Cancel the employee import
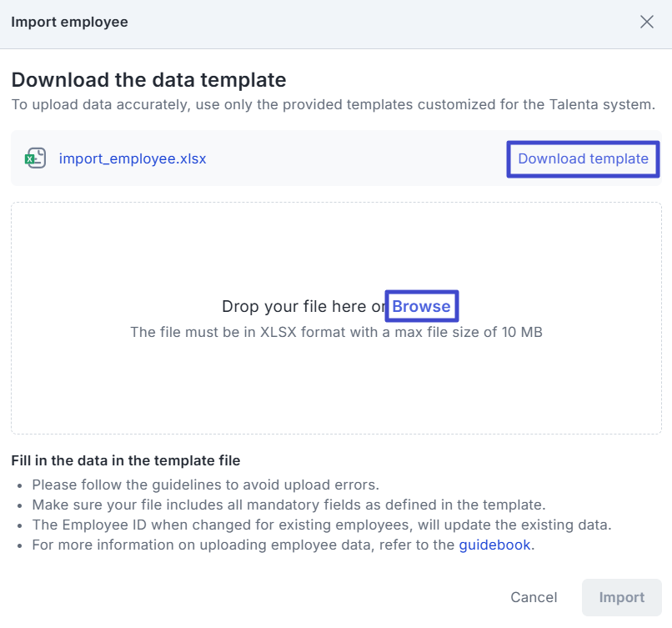Screen dimensions: 672x628 coord(534,597)
